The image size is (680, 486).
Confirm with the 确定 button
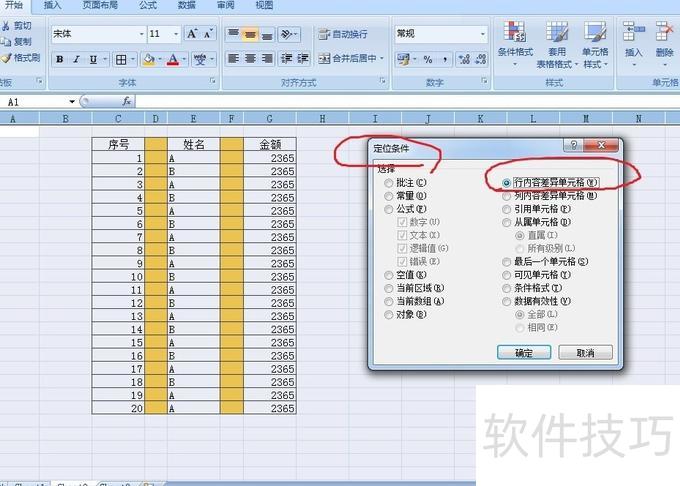tap(524, 352)
